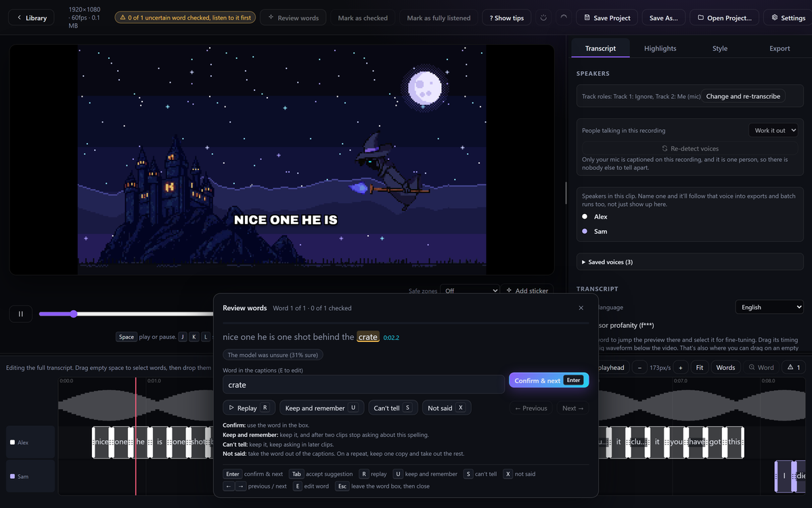Open the Safe zones dropdown

469,291
